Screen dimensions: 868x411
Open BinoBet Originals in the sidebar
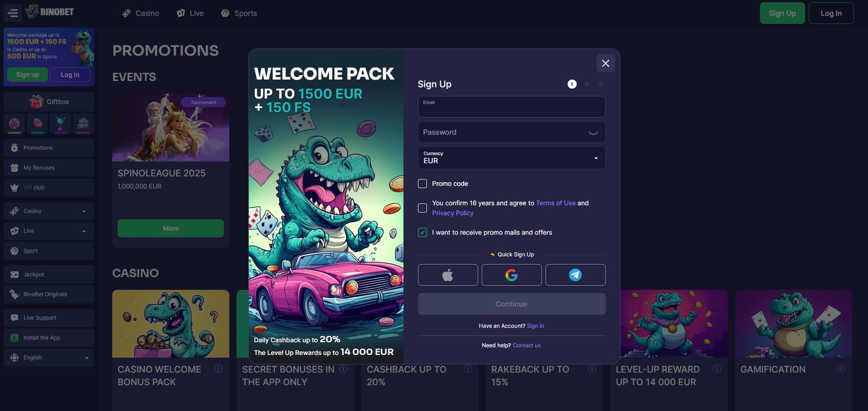49,294
